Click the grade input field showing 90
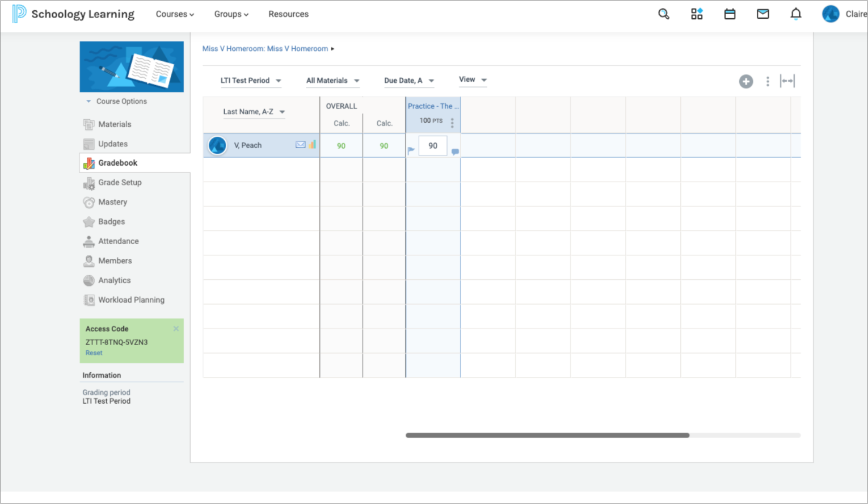This screenshot has width=868, height=504. (x=433, y=146)
